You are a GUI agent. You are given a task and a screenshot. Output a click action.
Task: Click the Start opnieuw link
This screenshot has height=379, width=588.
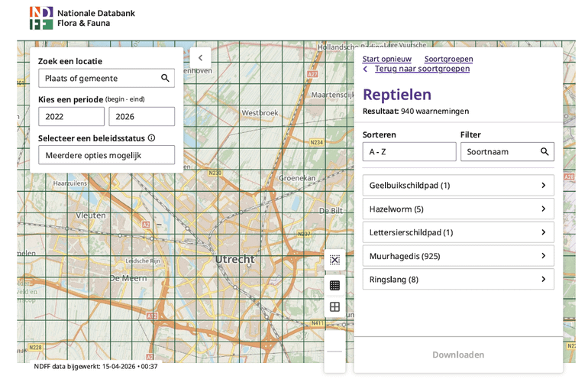point(386,59)
